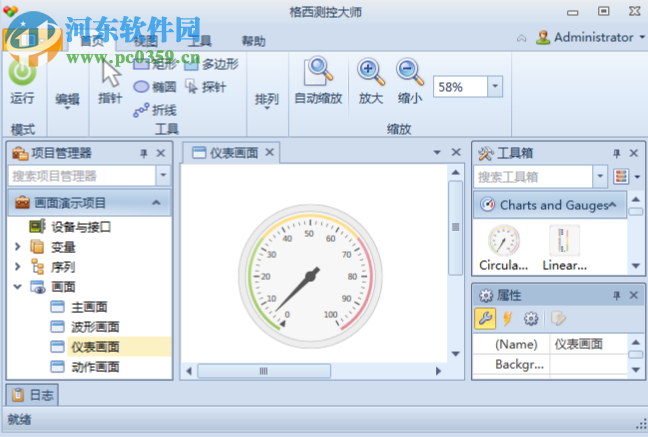Open the Log (日志) tab at bottom
The width and height of the screenshot is (648, 437).
(32, 395)
